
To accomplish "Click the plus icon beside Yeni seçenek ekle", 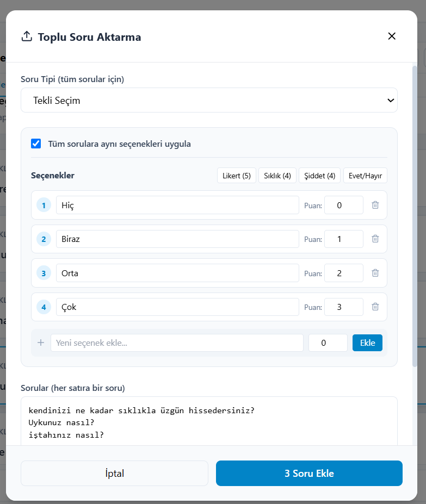I will [x=41, y=343].
